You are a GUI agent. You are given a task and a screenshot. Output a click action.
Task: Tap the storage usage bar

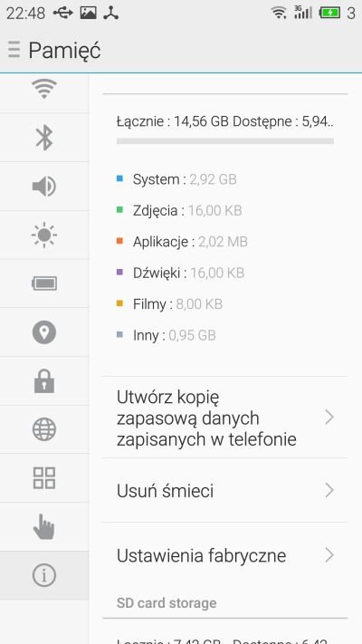coord(225,141)
